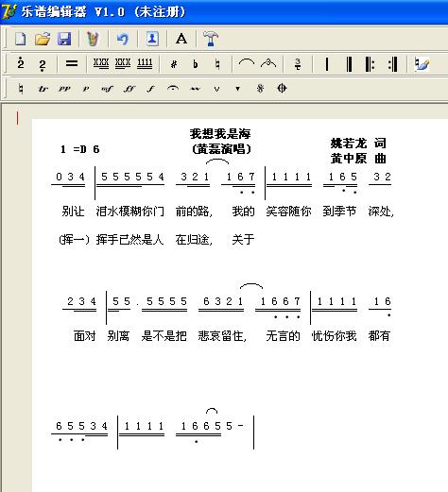Insert a repeat start bar line

pos(370,64)
